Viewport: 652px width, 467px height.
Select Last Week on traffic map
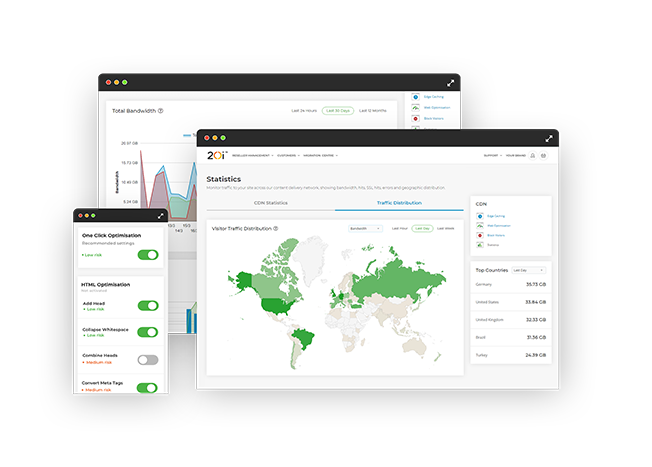(446, 228)
